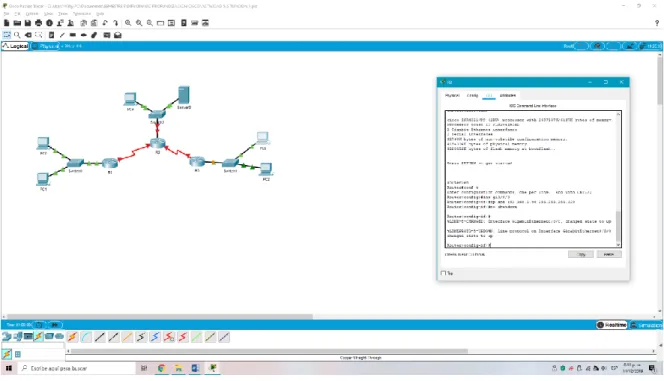Add a complex PDU with open envelope icon
Screen dimensions: 664x381
(x=118, y=35)
